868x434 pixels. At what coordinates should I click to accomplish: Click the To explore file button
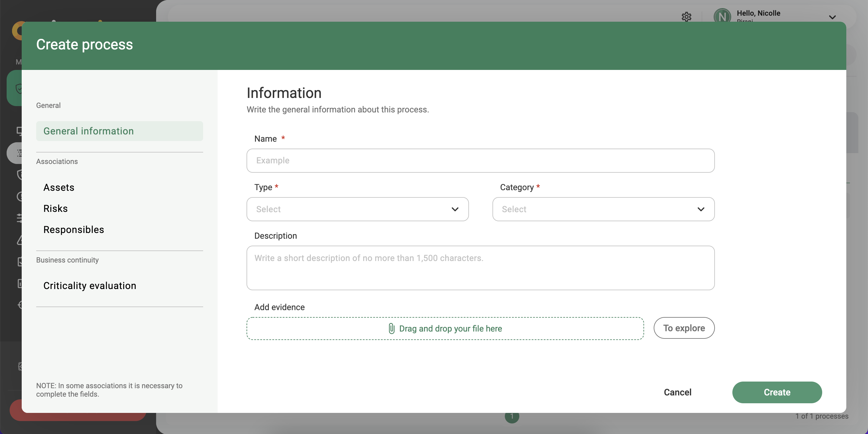click(x=684, y=328)
